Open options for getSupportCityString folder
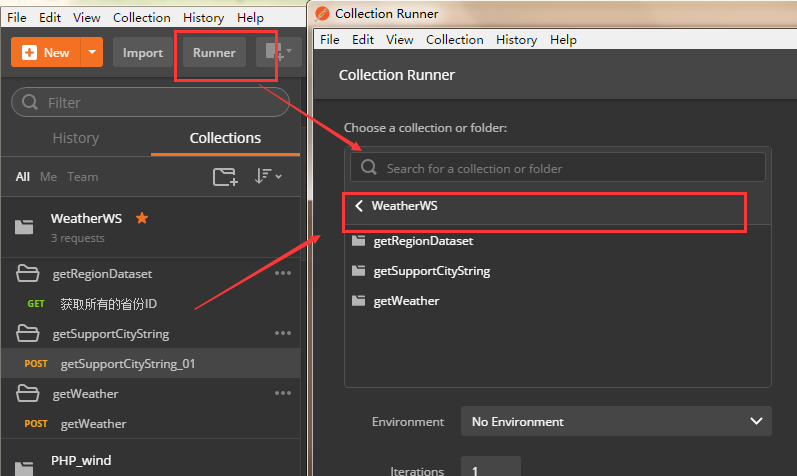 click(x=283, y=333)
